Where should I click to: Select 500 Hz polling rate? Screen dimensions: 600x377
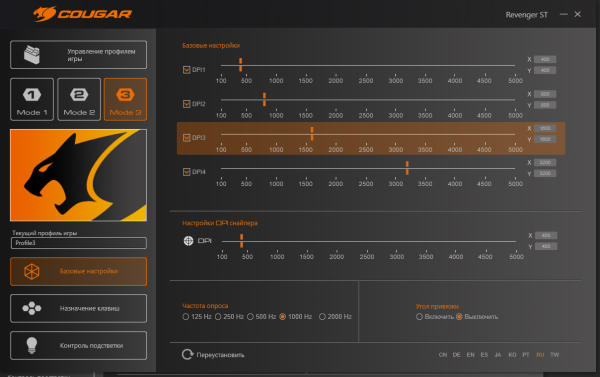(x=250, y=317)
